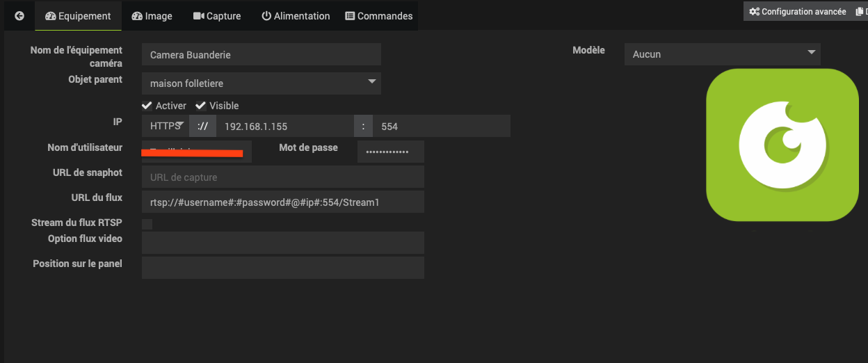Click the back arrow icon

point(19,16)
